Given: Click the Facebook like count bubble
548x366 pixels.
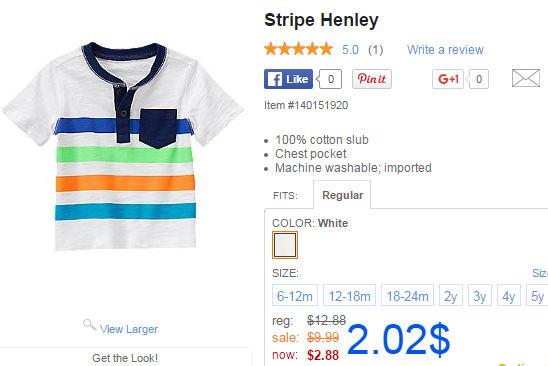Looking at the screenshot, I should click(x=330, y=79).
